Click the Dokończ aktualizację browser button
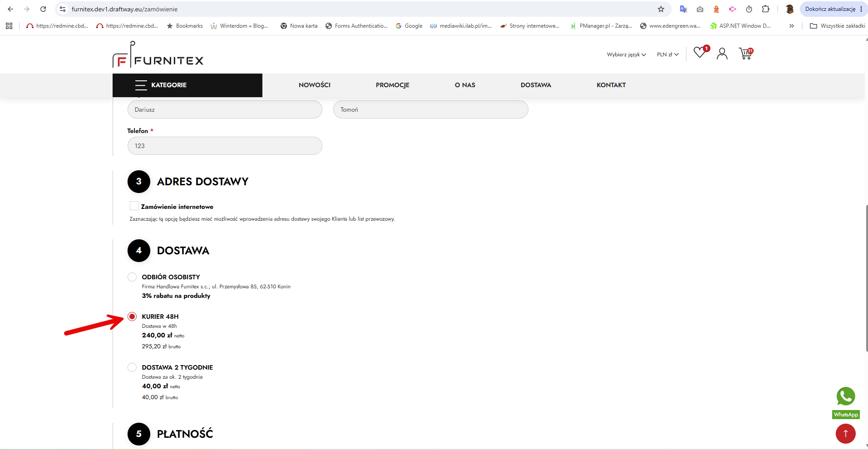 833,9
